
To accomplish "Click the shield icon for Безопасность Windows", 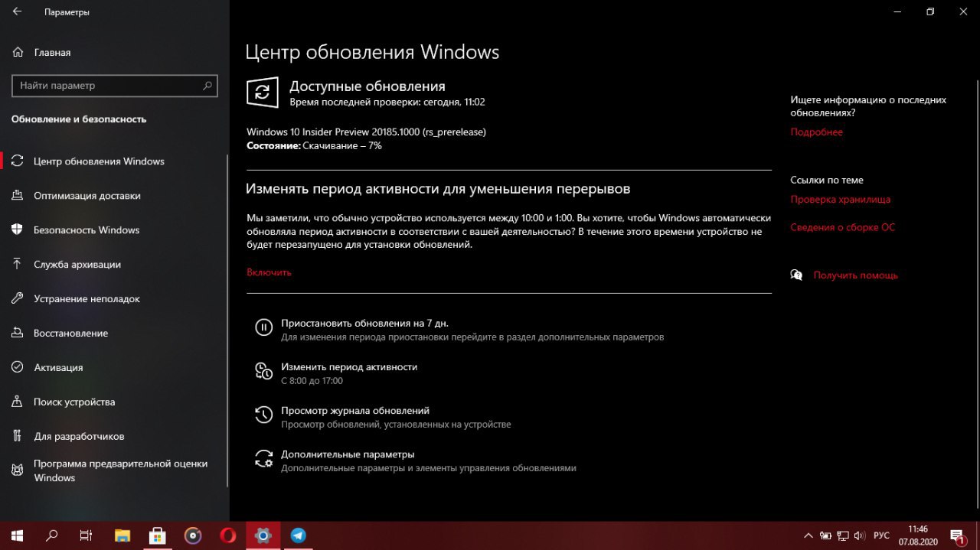I will (x=18, y=230).
